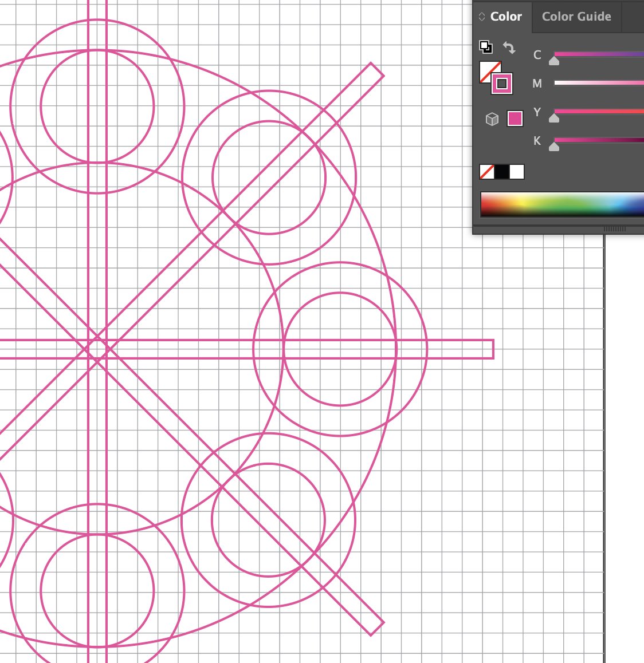Click the Y yellow slider handle
The image size is (644, 663).
(x=554, y=119)
